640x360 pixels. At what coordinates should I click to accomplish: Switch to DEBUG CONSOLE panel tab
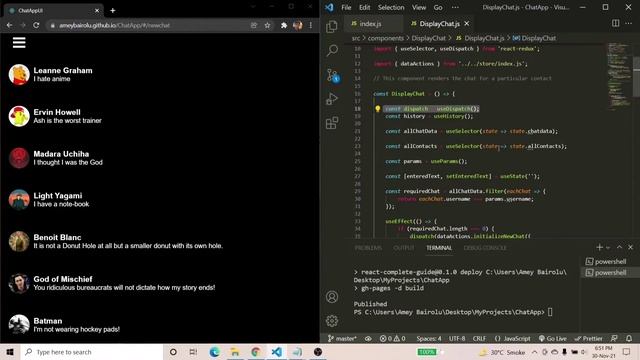tap(485, 248)
